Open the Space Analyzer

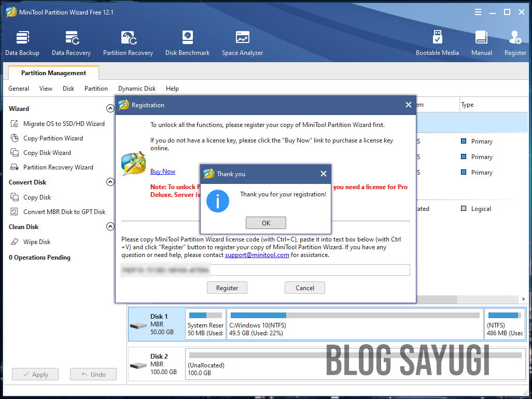[x=242, y=41]
